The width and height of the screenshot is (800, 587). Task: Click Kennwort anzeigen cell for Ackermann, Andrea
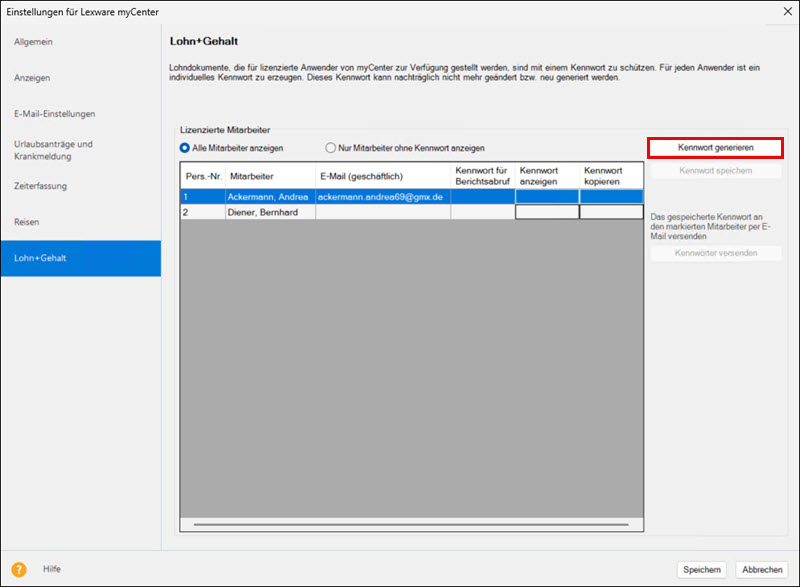click(547, 197)
